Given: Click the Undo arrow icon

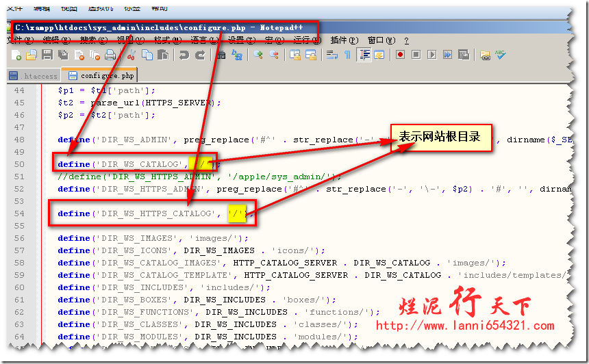Looking at the screenshot, I should [x=184, y=55].
